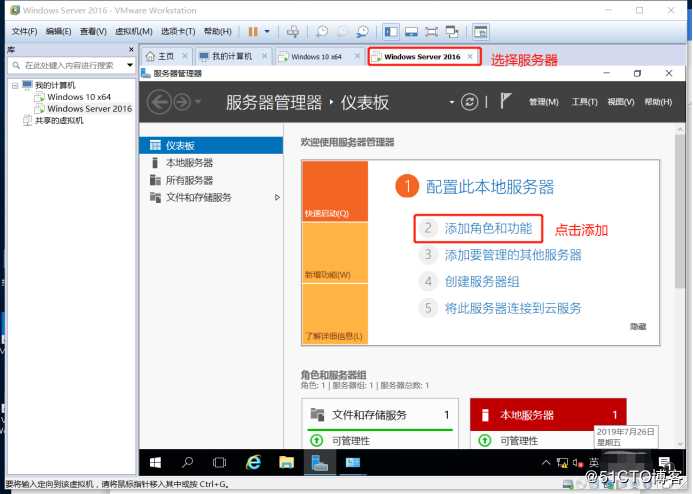Click the console view toolbar icon
The height and width of the screenshot is (494, 693).
click(480, 31)
